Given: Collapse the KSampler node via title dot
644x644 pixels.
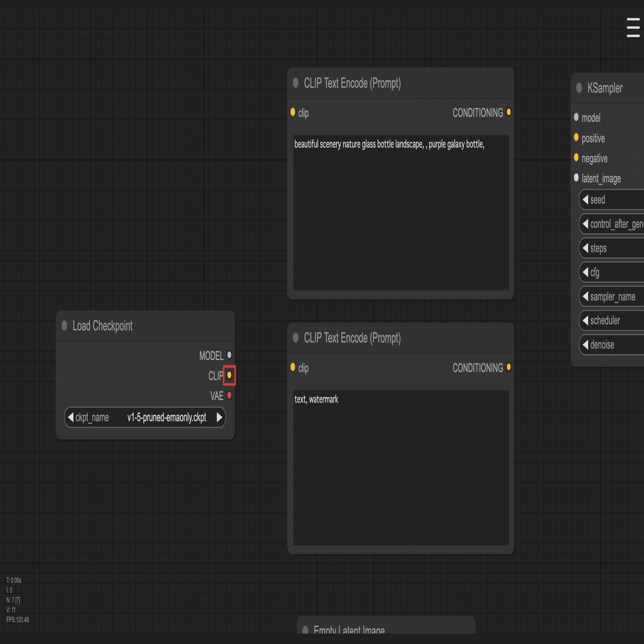Looking at the screenshot, I should tap(579, 88).
